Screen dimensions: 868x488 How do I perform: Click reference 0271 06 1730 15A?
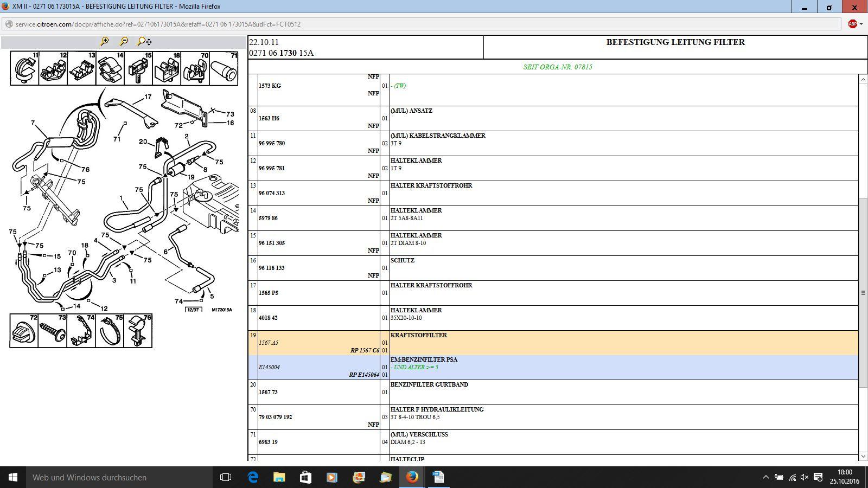(x=281, y=53)
